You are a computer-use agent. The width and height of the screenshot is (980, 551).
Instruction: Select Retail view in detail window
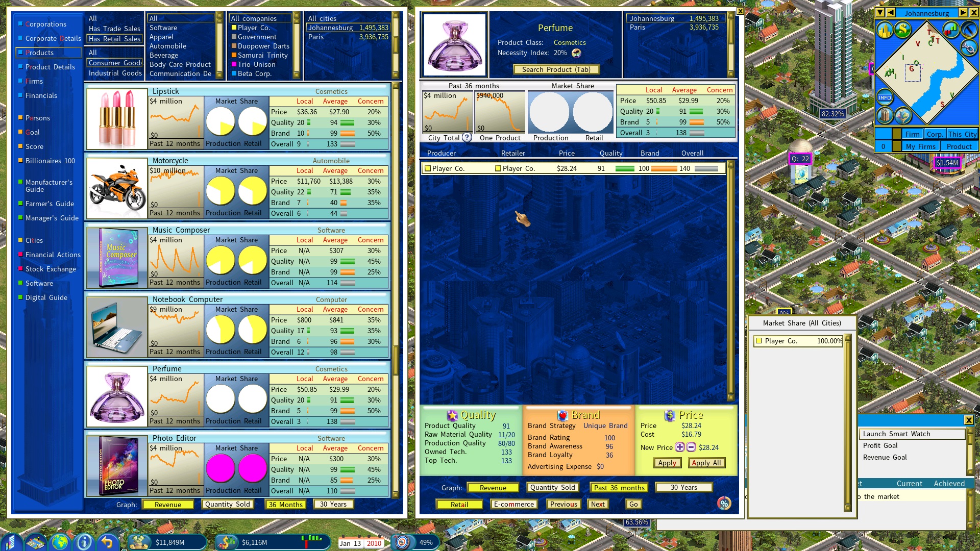(459, 505)
